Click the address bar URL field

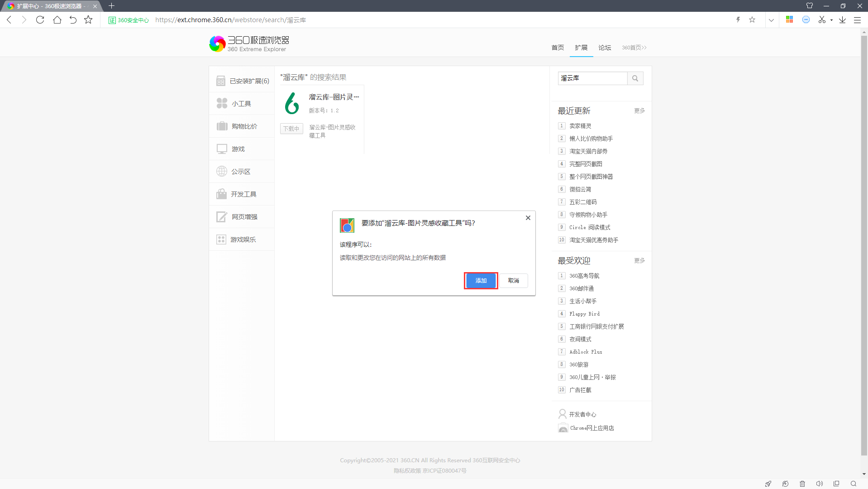(x=230, y=20)
